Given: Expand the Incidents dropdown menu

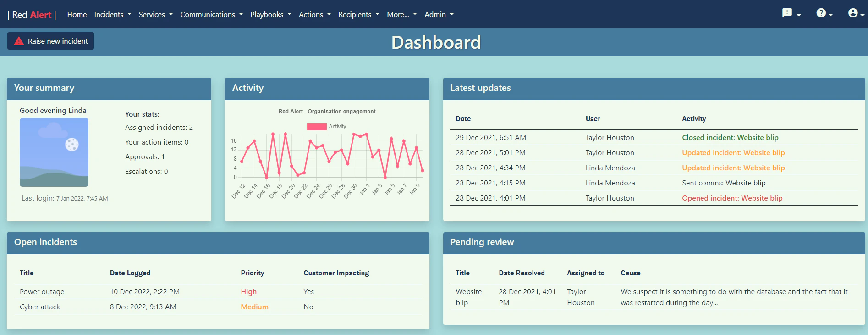Looking at the screenshot, I should tap(112, 15).
